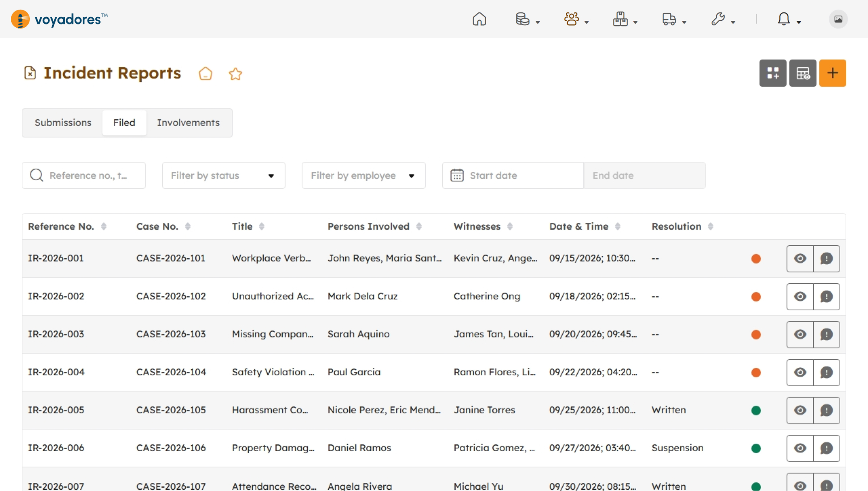Sort by Case No. column
Viewport: 868px width, 491px height.
point(188,226)
